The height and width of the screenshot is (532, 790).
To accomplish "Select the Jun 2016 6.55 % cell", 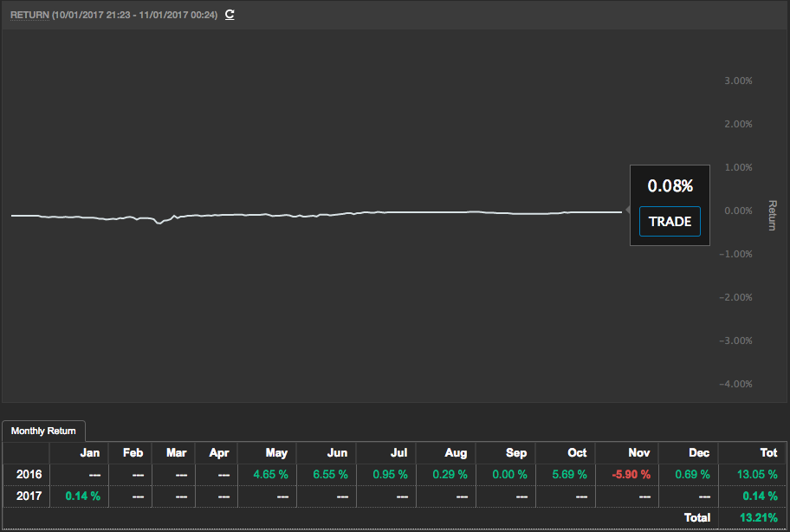I will click(330, 475).
